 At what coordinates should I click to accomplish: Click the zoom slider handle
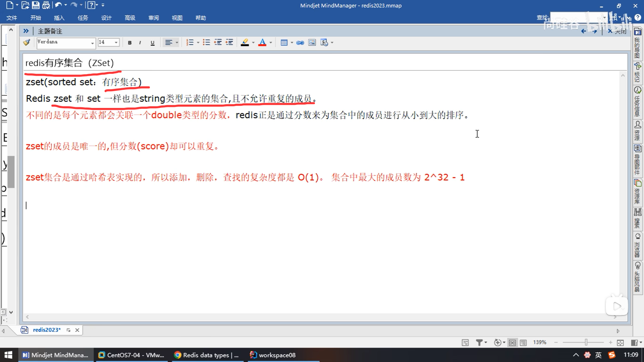(586, 342)
